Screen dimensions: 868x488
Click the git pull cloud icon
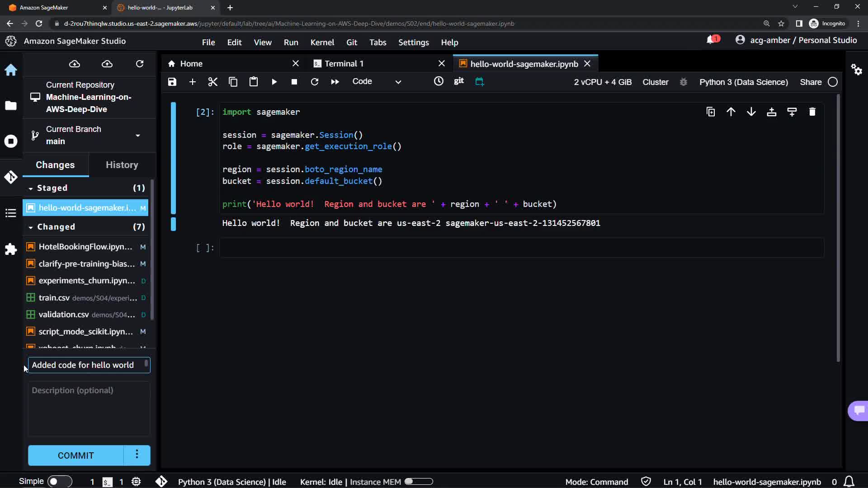[75, 64]
